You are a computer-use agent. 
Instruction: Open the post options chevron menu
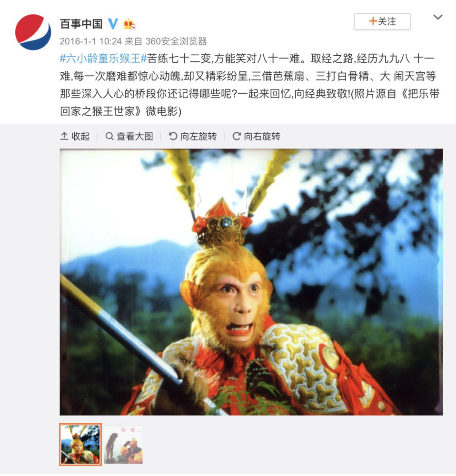(437, 17)
